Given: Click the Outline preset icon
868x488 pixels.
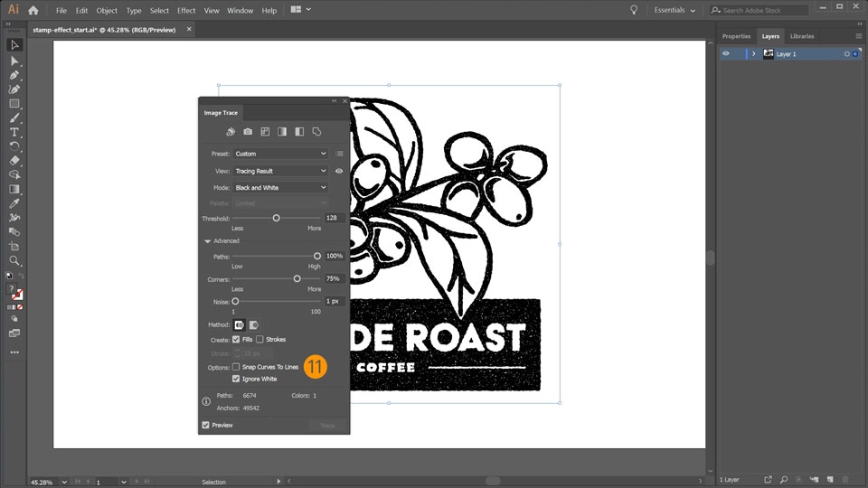Looking at the screenshot, I should pos(316,132).
